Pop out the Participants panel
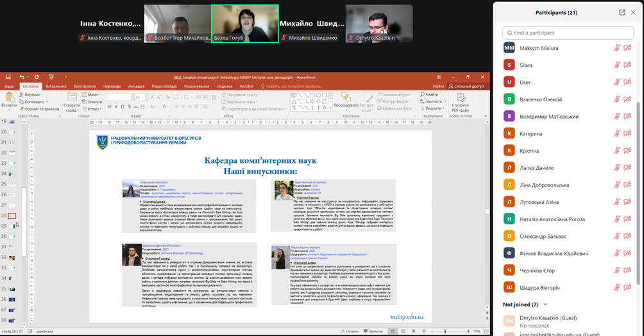 622,12
